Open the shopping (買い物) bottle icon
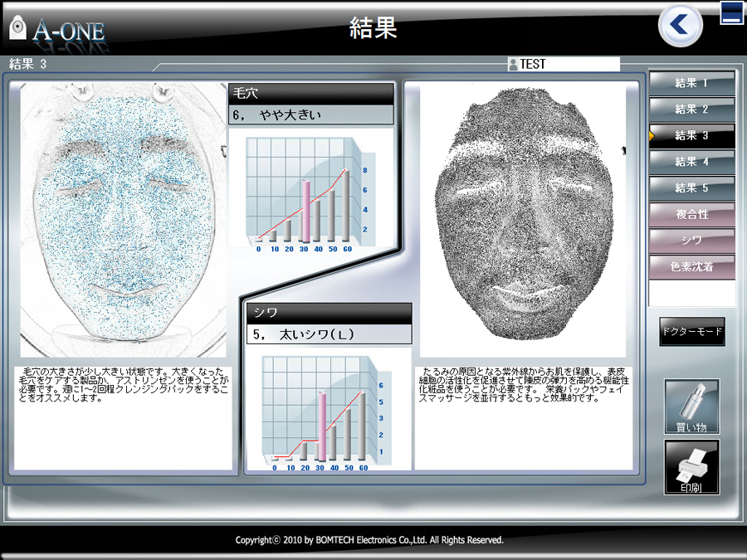This screenshot has height=560, width=747. (691, 406)
